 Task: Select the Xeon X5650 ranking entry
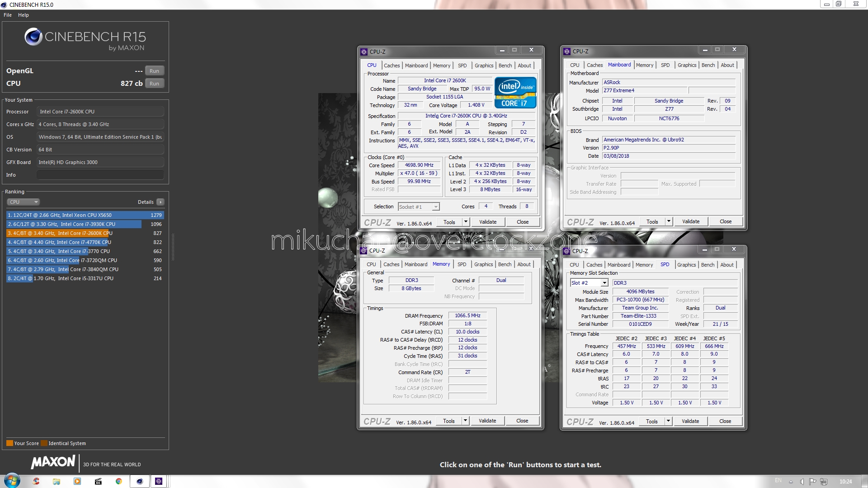[x=85, y=215]
